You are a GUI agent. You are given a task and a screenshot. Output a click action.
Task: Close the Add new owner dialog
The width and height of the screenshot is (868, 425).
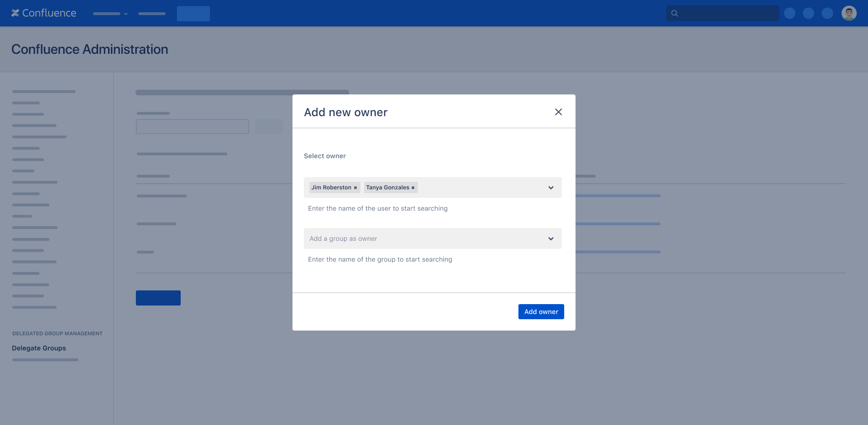point(559,112)
